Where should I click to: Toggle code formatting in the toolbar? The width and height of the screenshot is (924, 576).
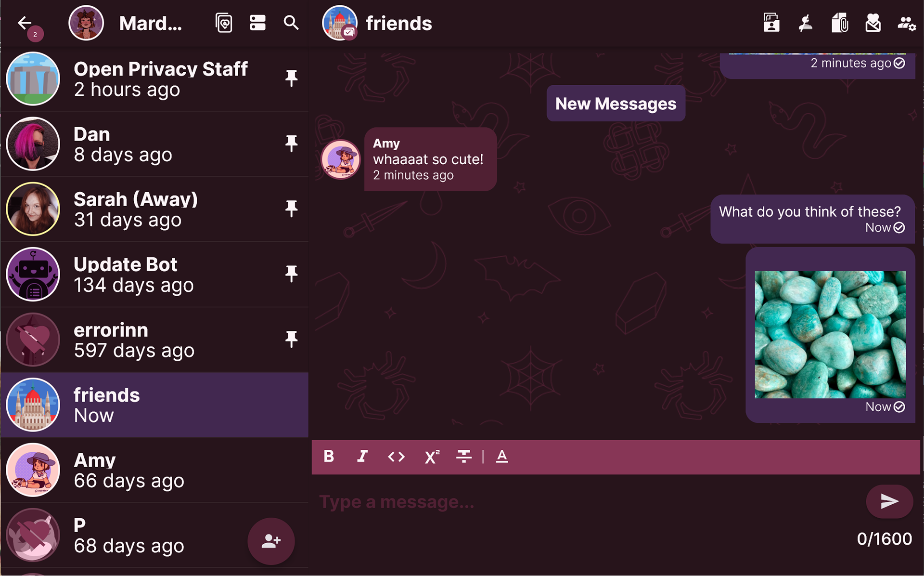(396, 456)
